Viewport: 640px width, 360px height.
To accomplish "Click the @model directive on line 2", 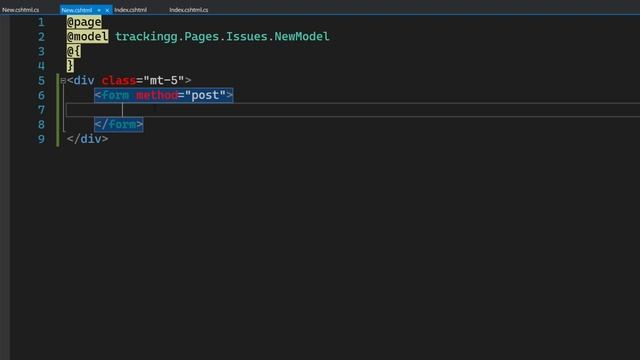I will pos(87,37).
